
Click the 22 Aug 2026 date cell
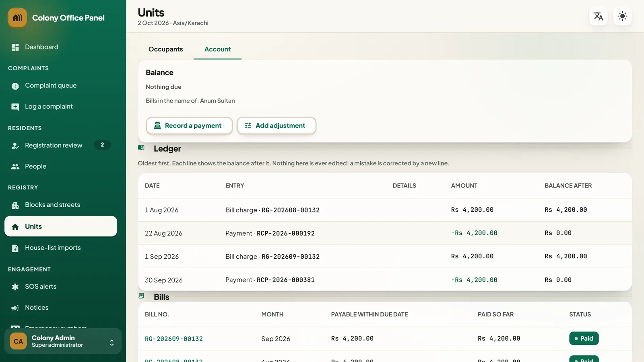164,233
